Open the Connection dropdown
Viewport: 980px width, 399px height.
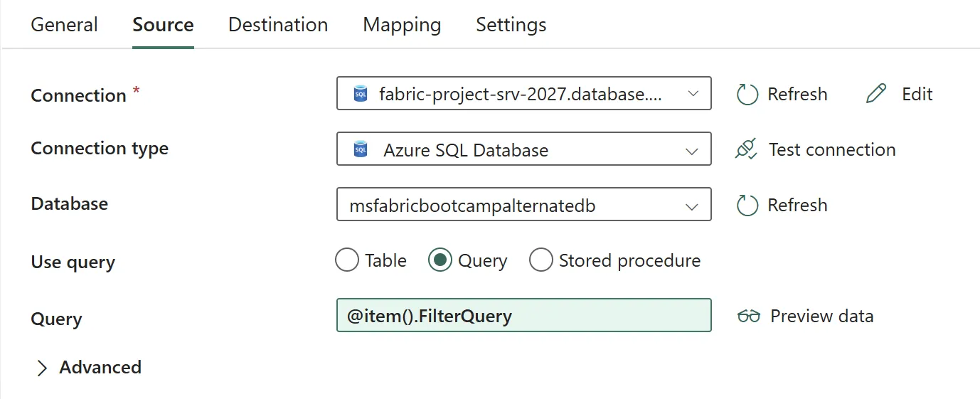point(523,93)
